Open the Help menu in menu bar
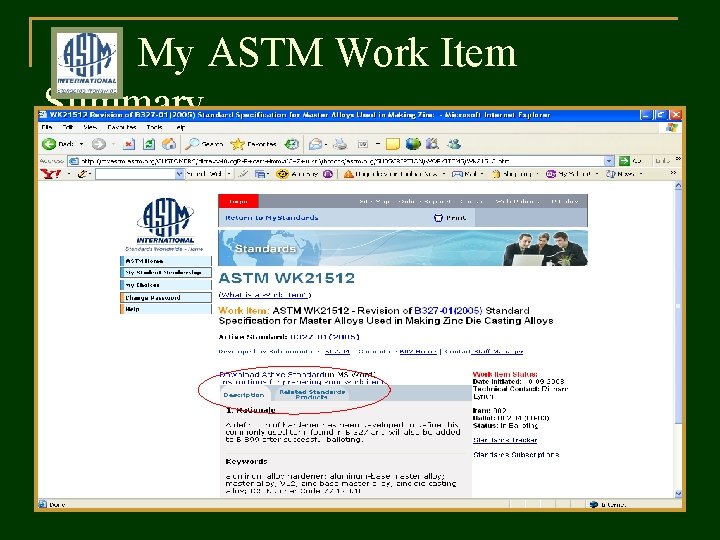This screenshot has width=720, height=540. [180, 127]
